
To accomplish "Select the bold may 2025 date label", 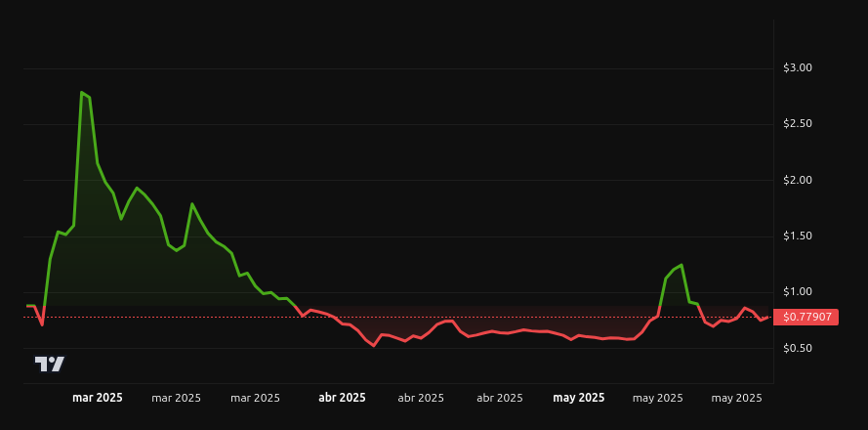I will pos(579,398).
